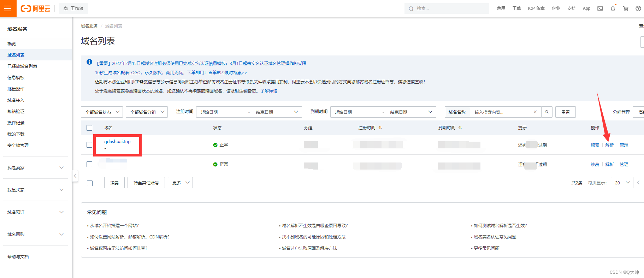Open the 工作台 home icon button

coord(73,8)
